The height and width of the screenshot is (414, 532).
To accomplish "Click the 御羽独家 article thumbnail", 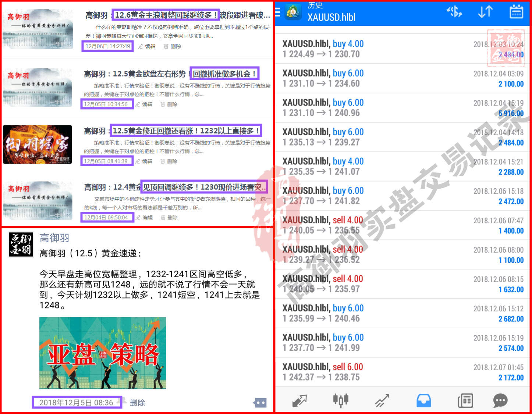I will pos(38,144).
